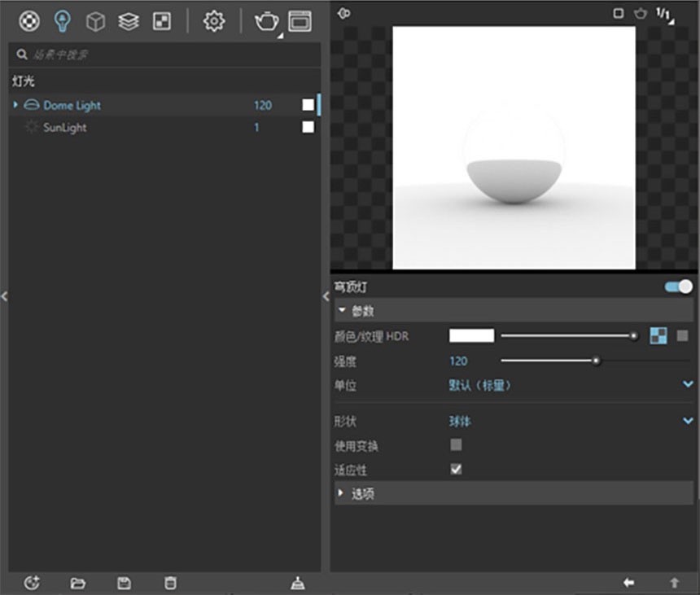Open the Render Elements layers icon
This screenshot has width=700, height=595.
tap(129, 21)
